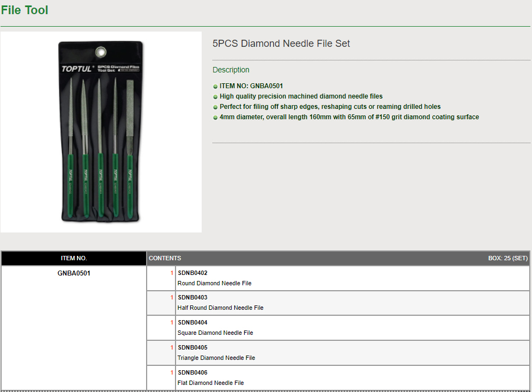This screenshot has width=532, height=392.
Task: Open part code SDNB0402
Action: point(192,273)
